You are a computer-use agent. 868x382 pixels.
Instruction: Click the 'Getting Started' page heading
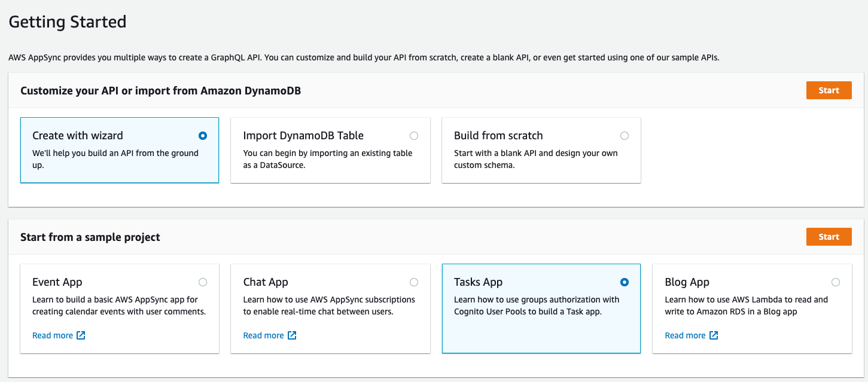(x=68, y=22)
